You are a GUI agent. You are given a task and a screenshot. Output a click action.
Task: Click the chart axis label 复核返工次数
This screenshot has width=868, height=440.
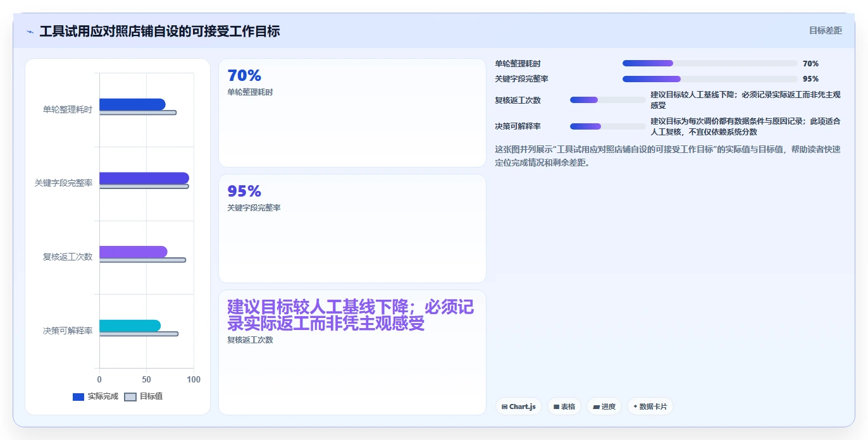coord(68,257)
